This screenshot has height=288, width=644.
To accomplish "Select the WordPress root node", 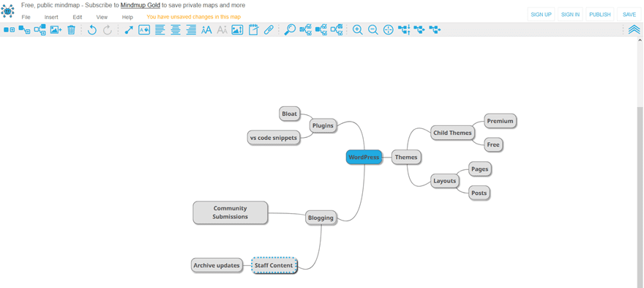I will point(364,157).
